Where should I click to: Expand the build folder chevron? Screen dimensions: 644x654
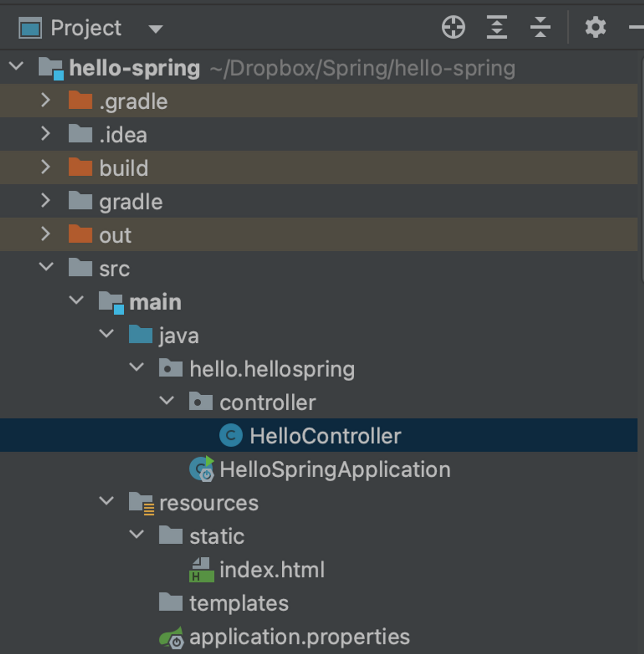45,167
